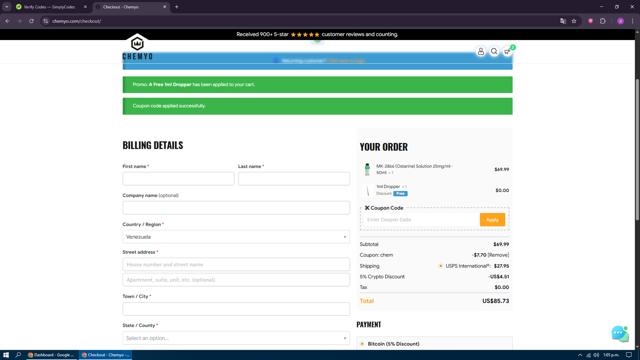Open the Windows notification center icon
This screenshot has height=360, width=640.
629,355
